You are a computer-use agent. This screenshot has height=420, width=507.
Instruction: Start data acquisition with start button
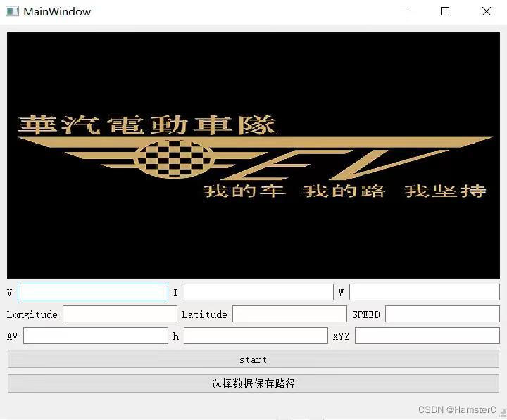254,359
